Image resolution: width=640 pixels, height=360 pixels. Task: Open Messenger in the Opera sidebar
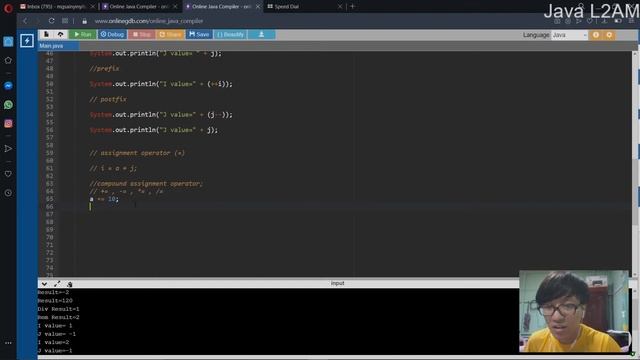coord(8,86)
